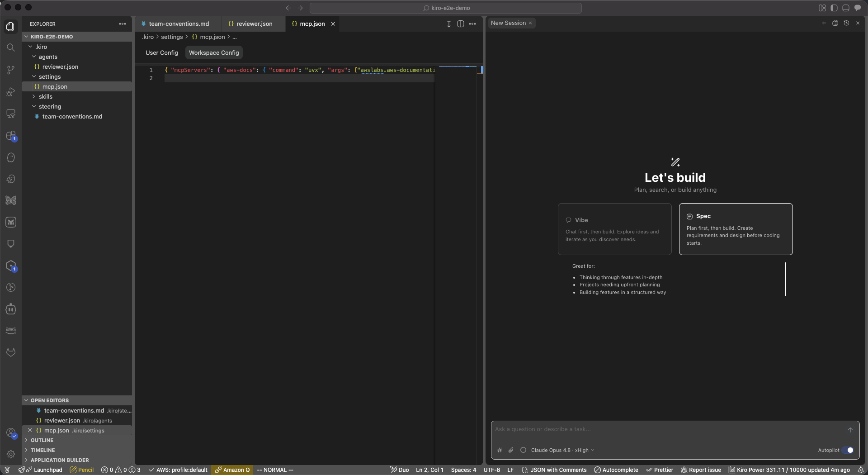Add context with hash icon
Viewport: 868px width, 475px height.
click(x=500, y=450)
